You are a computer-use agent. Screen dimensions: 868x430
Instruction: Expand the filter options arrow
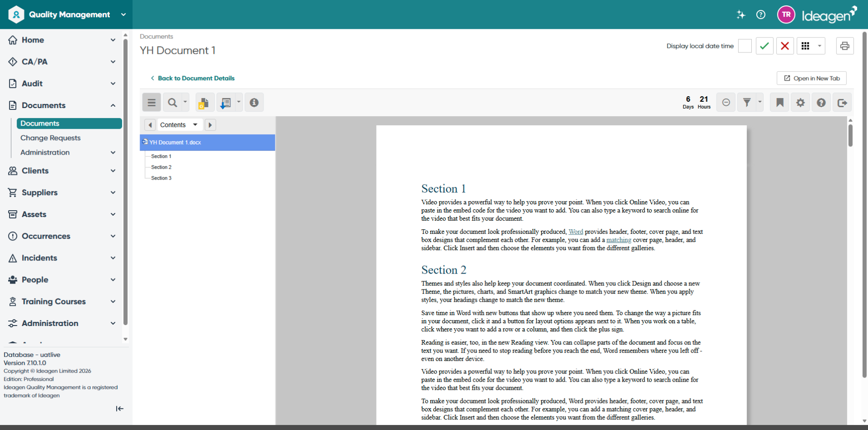759,102
